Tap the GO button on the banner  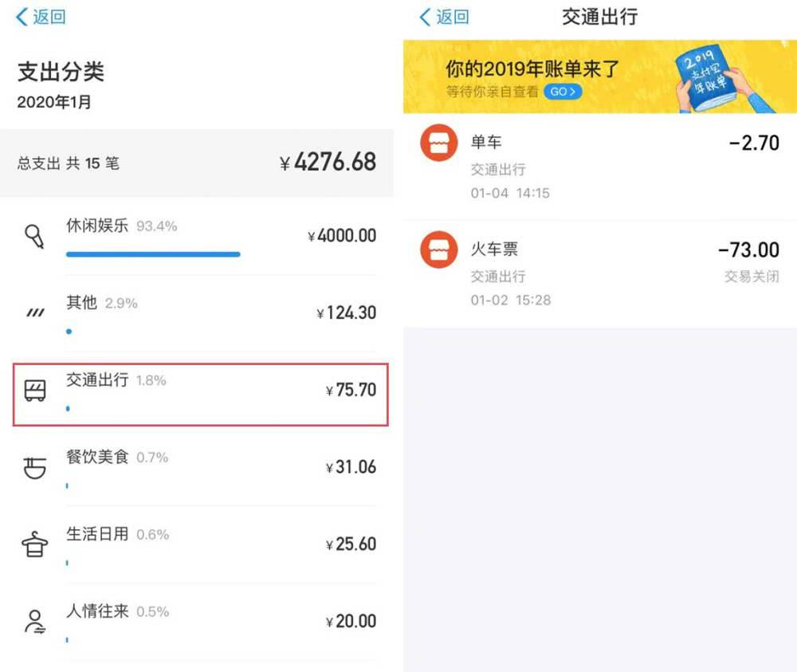pyautogui.click(x=562, y=92)
